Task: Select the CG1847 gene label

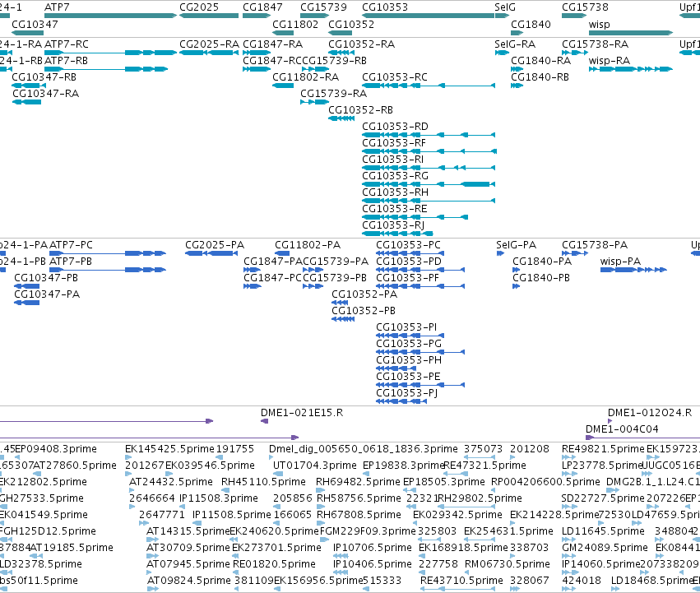Action: (262, 7)
